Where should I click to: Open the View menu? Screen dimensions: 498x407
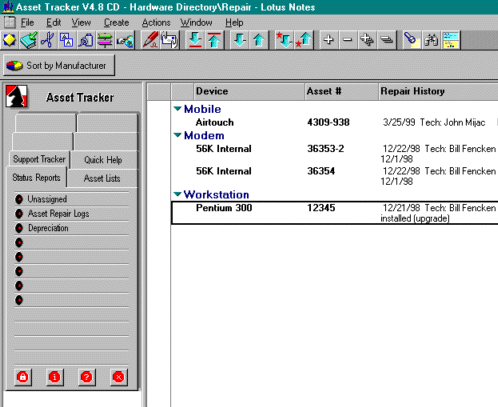(x=81, y=23)
